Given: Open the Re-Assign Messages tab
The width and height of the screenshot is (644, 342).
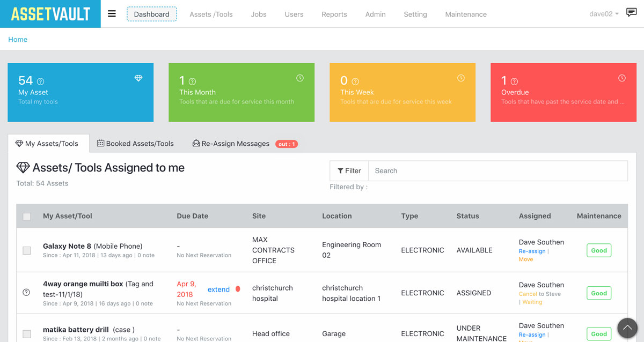Looking at the screenshot, I should 231,143.
